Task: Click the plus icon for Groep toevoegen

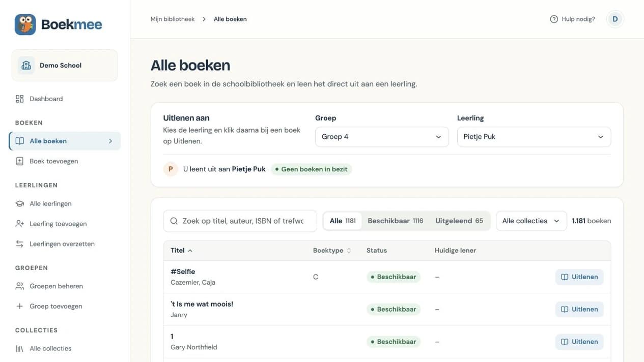Action: click(x=20, y=306)
